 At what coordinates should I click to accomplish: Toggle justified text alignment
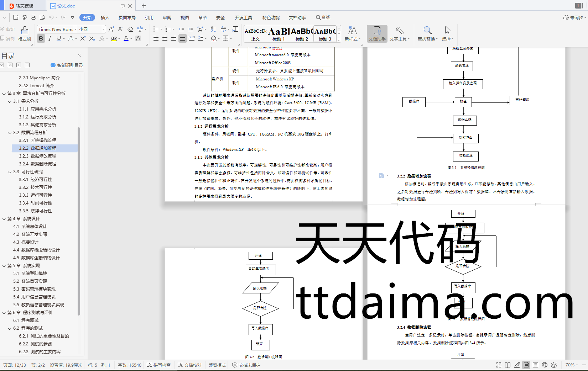182,38
